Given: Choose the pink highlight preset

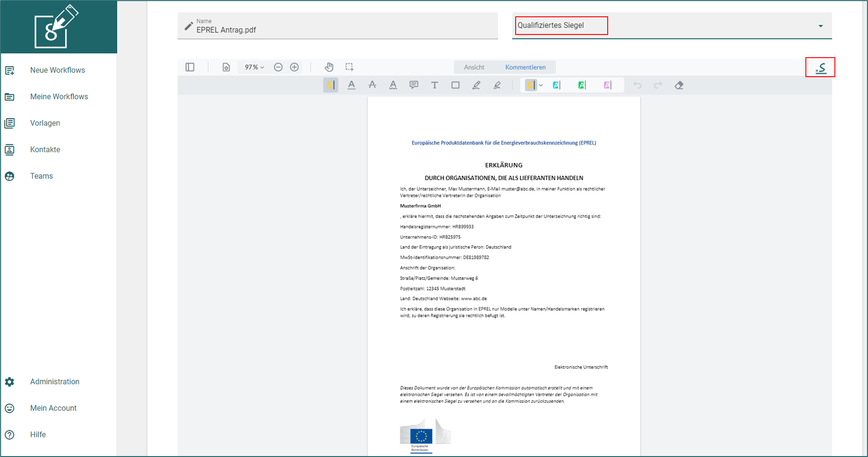Looking at the screenshot, I should tap(607, 85).
